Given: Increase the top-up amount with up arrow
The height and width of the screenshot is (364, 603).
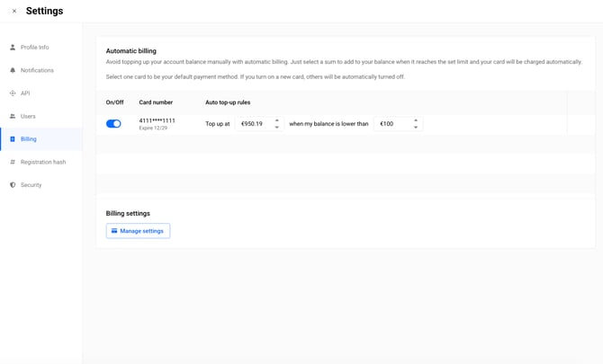Looking at the screenshot, I should (x=277, y=120).
